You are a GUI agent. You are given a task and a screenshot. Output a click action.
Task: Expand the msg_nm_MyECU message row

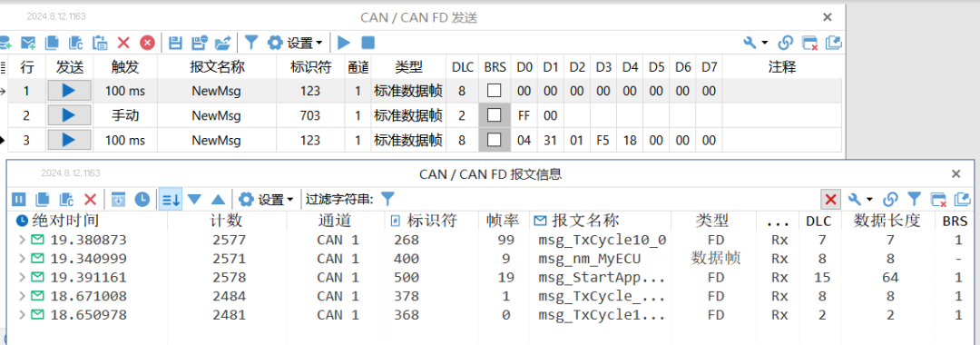[23, 258]
